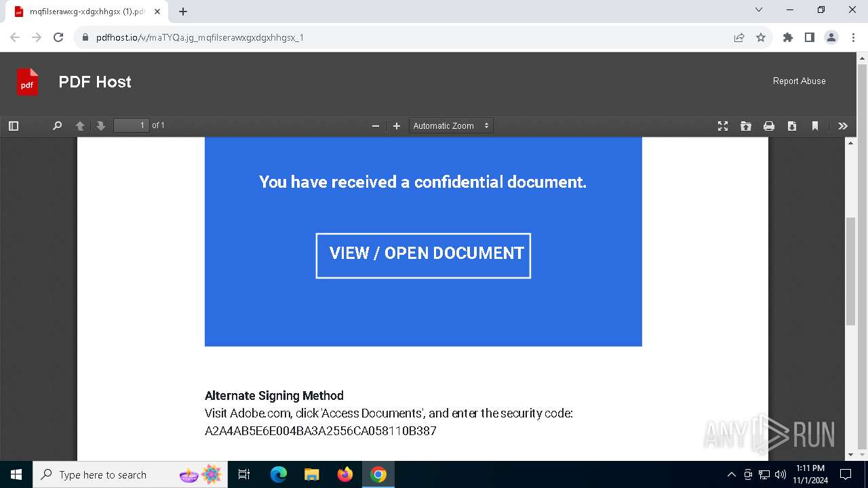Open Task View on the taskbar
This screenshot has height=488, width=868.
click(x=245, y=474)
